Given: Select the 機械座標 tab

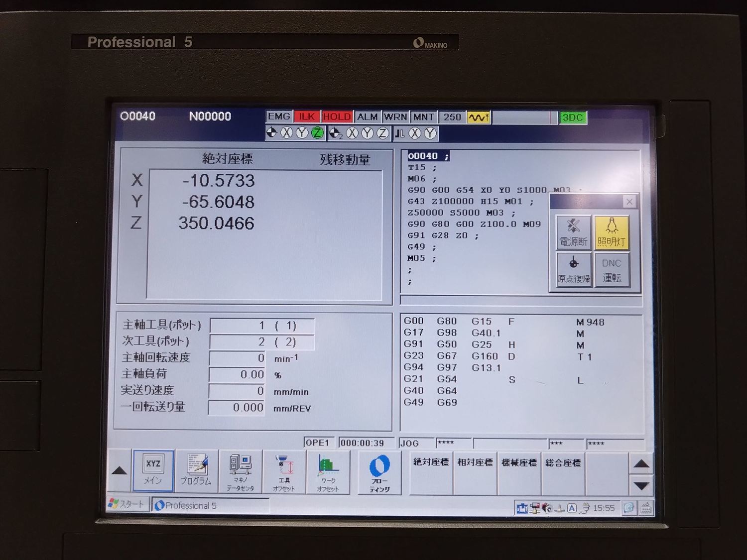Looking at the screenshot, I should pos(519,473).
